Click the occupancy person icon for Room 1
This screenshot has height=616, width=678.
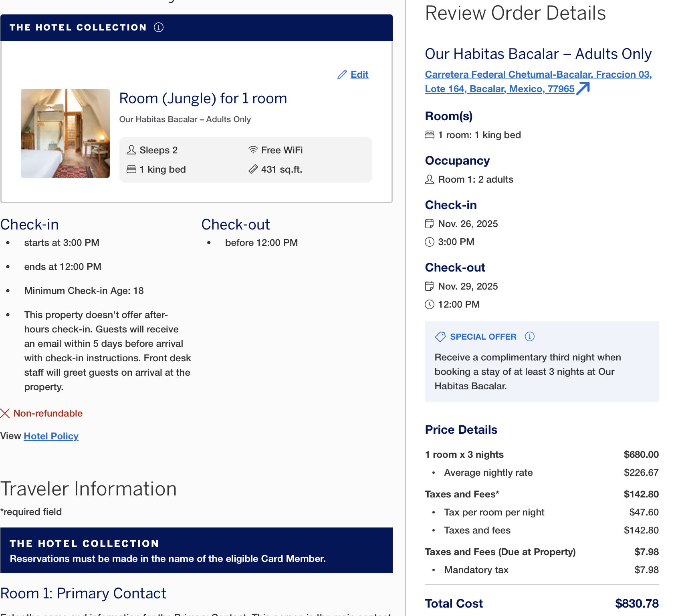[429, 179]
